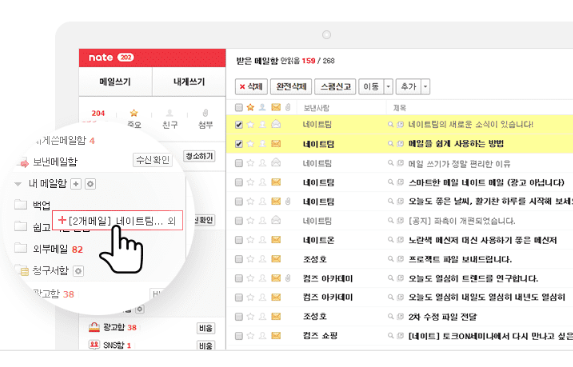Show the 204 unread mail filter
This screenshot has height=367, width=573.
pos(98,113)
